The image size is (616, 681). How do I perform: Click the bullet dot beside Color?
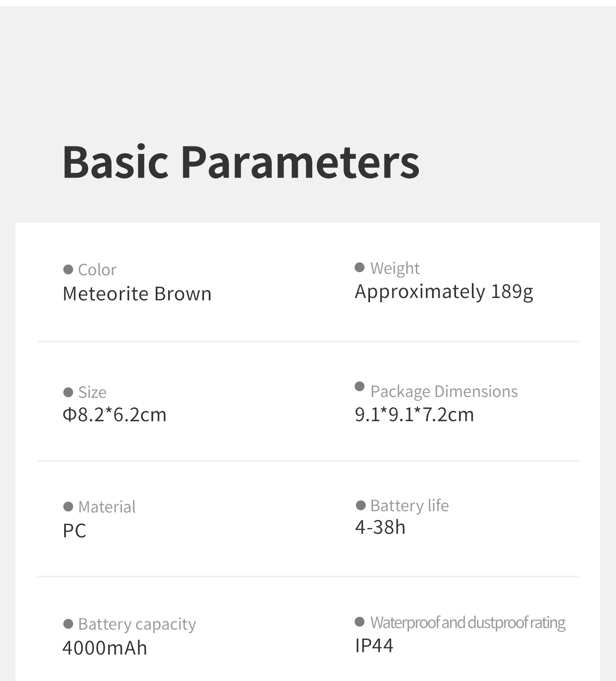(68, 269)
